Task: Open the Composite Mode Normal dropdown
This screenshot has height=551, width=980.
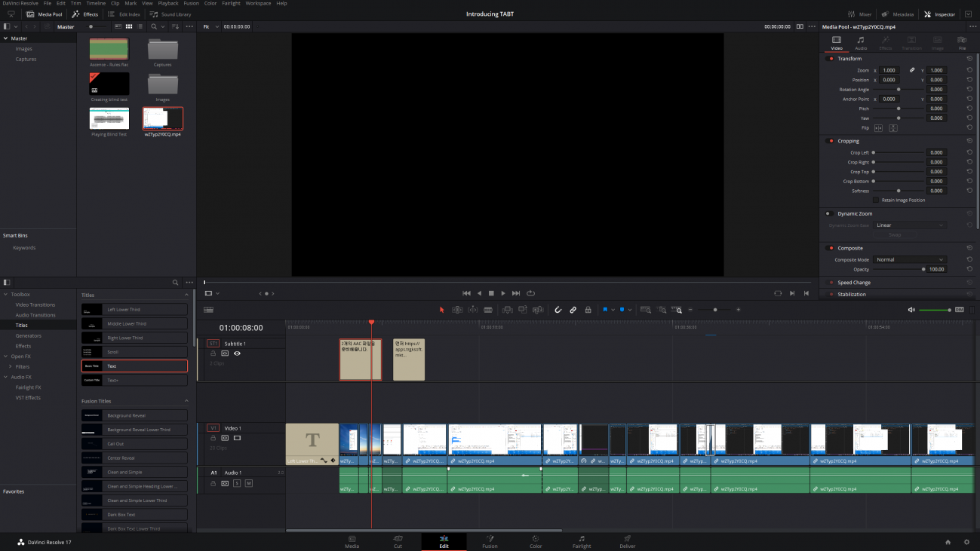Action: pyautogui.click(x=910, y=259)
